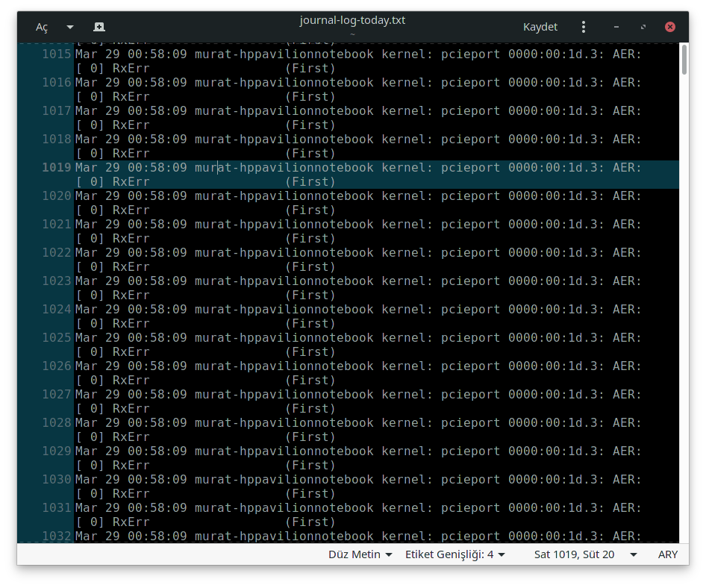Click the Kaydet save button
Image resolution: width=706 pixels, height=588 pixels.
pos(540,27)
